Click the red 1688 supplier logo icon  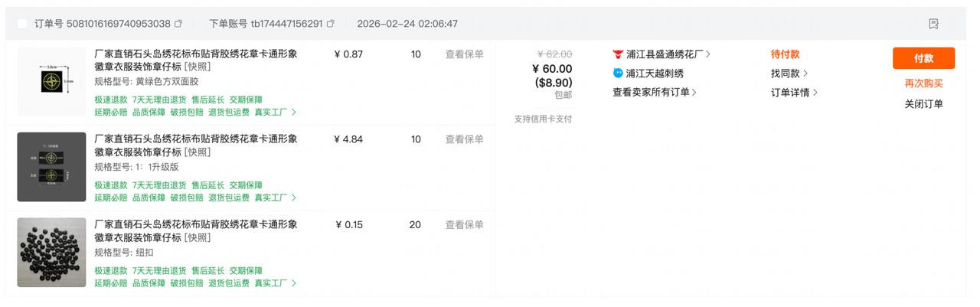618,54
